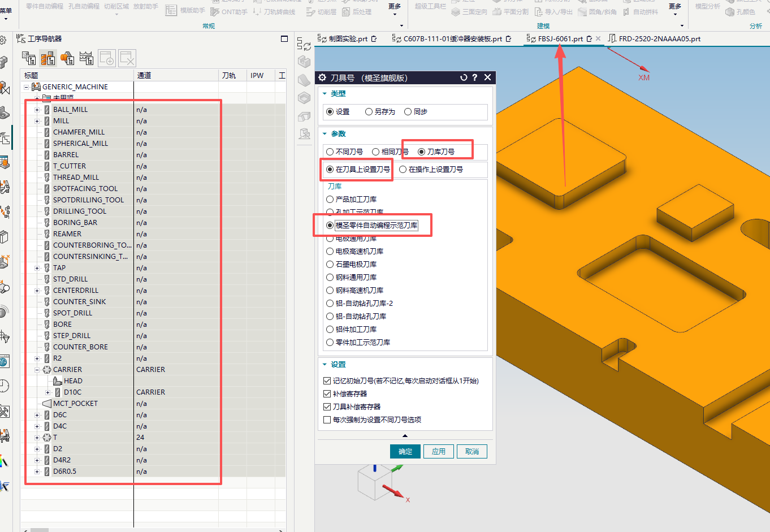Select the 同步 radio option
This screenshot has width=770, height=532.
(x=408, y=111)
